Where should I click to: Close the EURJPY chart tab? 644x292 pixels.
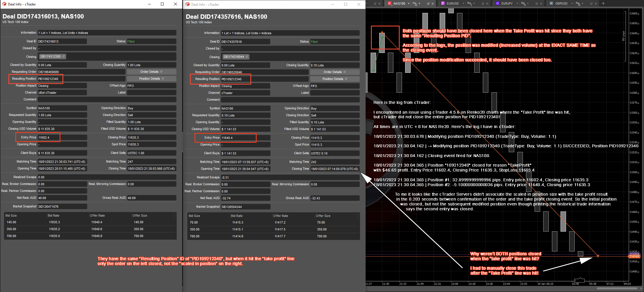click(541, 3)
